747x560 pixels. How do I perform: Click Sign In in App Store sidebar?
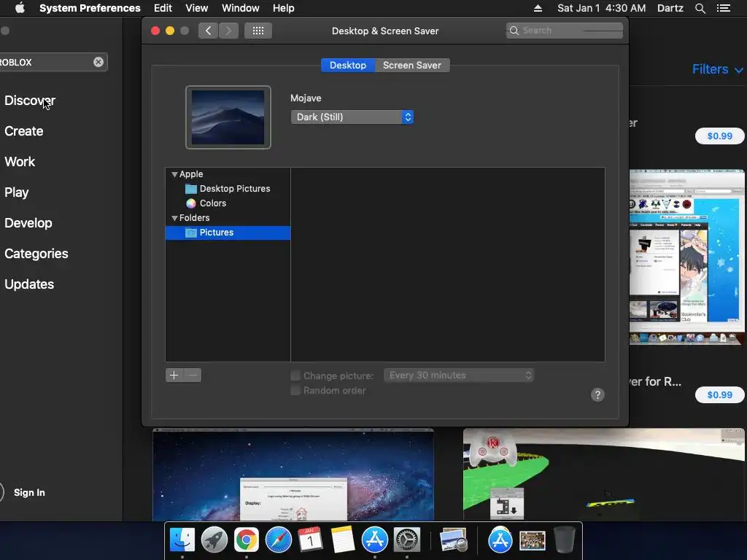tap(29, 492)
